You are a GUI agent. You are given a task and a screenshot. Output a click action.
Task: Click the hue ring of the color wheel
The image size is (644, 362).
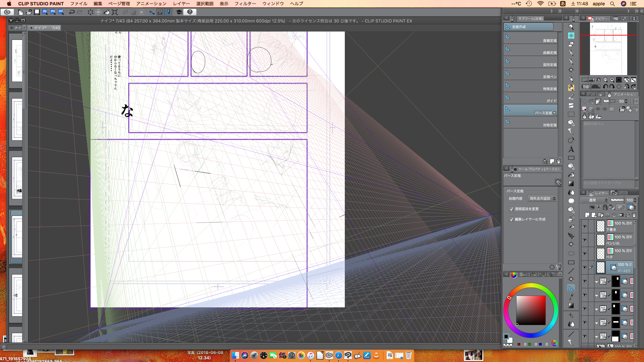pos(531,286)
